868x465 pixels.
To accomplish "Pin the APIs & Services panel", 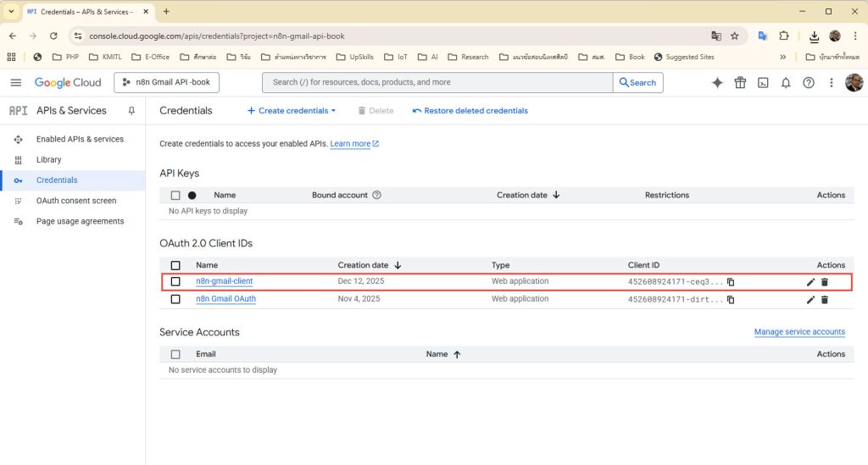I will (x=131, y=110).
